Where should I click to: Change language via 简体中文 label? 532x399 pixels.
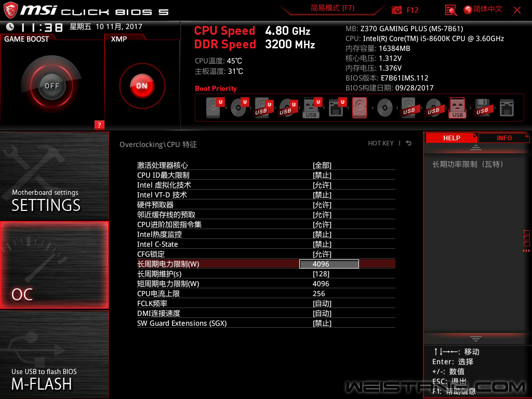tap(487, 9)
